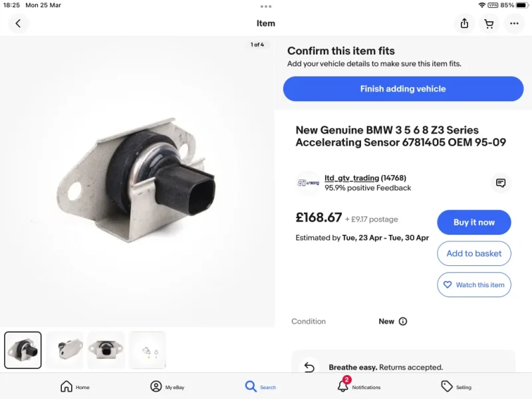
Task: Open ltd_gtv_trading seller profile link
Action: pyautogui.click(x=352, y=178)
